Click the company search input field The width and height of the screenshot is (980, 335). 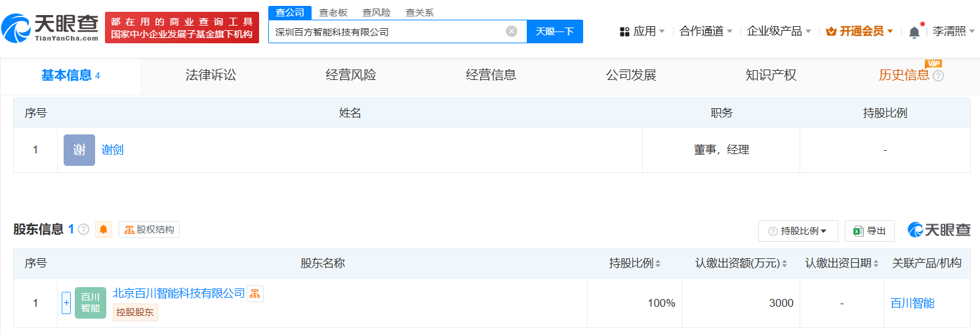tap(387, 31)
